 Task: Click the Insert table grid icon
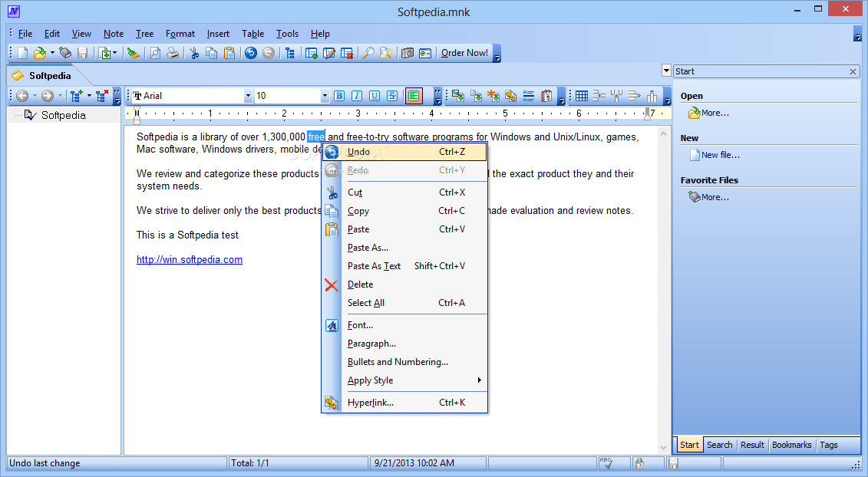pos(581,97)
